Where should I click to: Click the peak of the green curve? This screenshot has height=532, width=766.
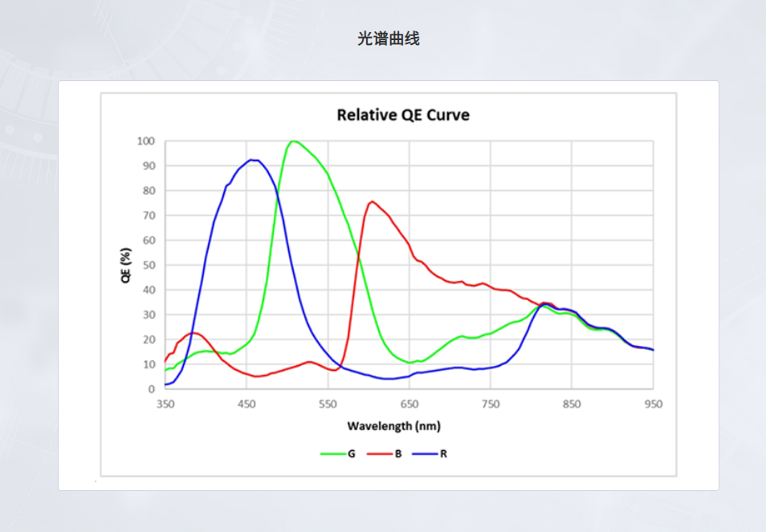click(x=293, y=141)
